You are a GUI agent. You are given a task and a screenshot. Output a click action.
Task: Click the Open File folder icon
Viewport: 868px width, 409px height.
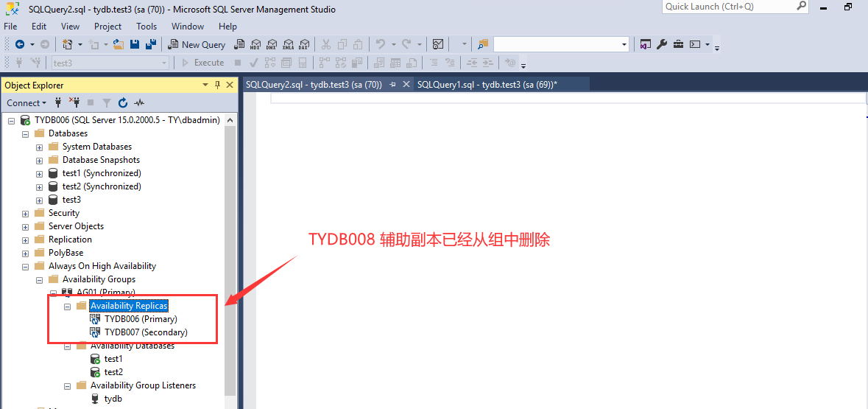(x=118, y=44)
